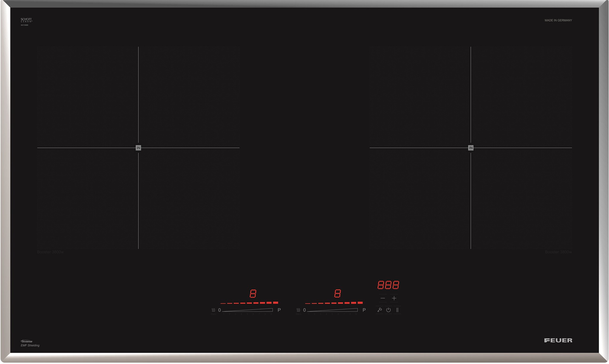The height and width of the screenshot is (364, 609).
Task: Tap the key lock icon
Action: (379, 310)
